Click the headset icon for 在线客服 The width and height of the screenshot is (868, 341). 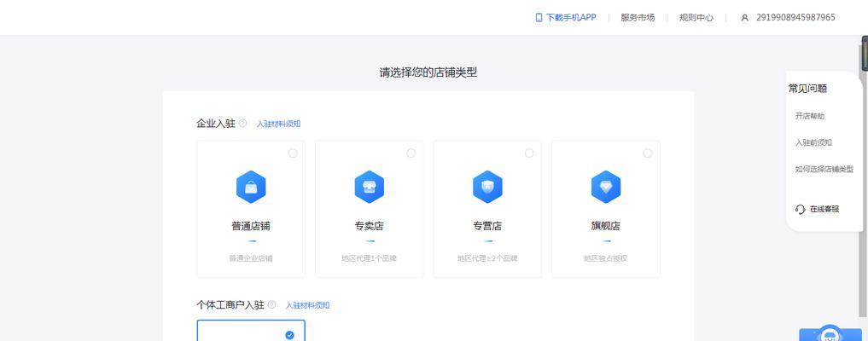pos(801,210)
